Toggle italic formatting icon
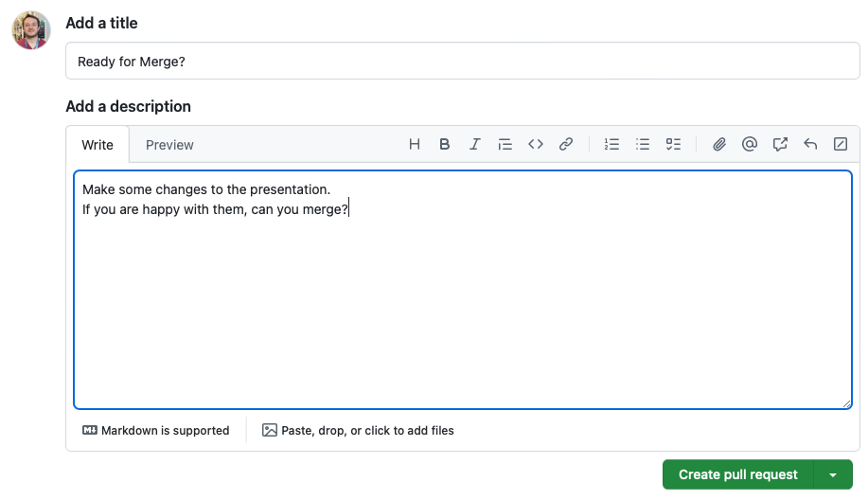Image resolution: width=868 pixels, height=500 pixels. point(475,145)
